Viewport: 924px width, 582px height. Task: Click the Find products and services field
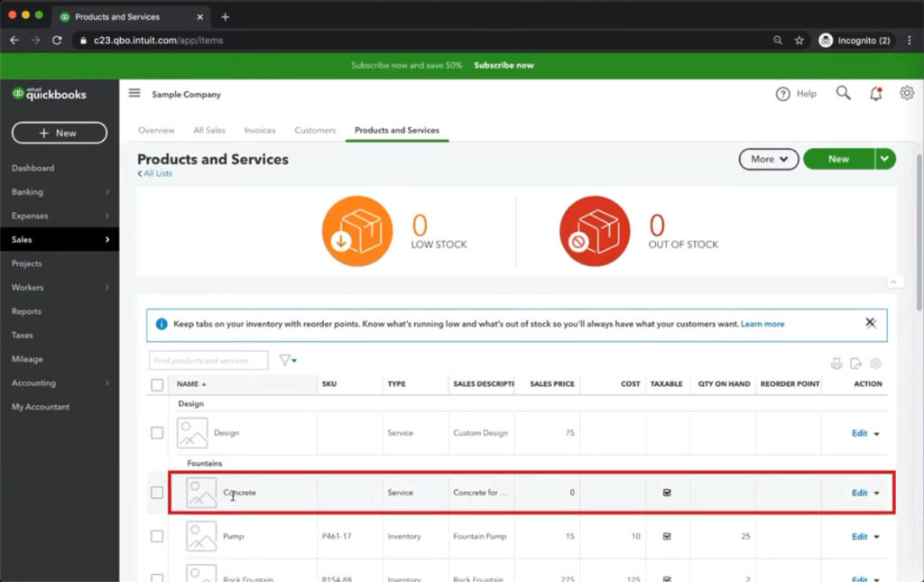tap(208, 361)
